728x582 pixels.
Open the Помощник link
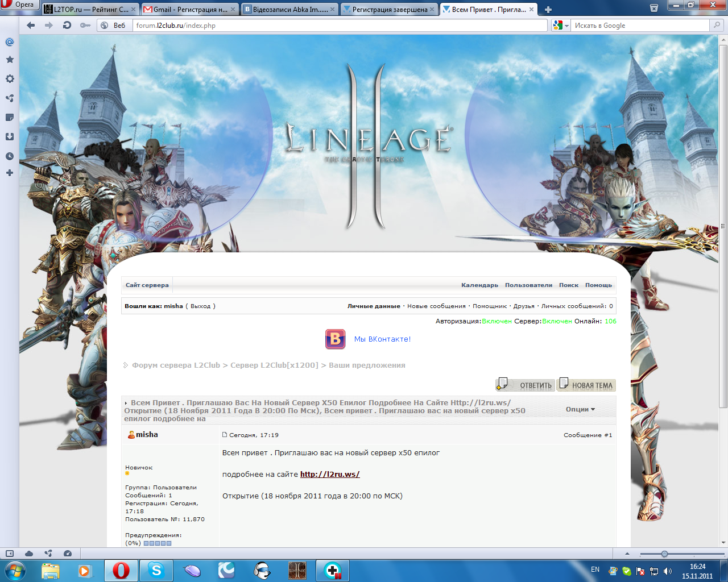490,306
